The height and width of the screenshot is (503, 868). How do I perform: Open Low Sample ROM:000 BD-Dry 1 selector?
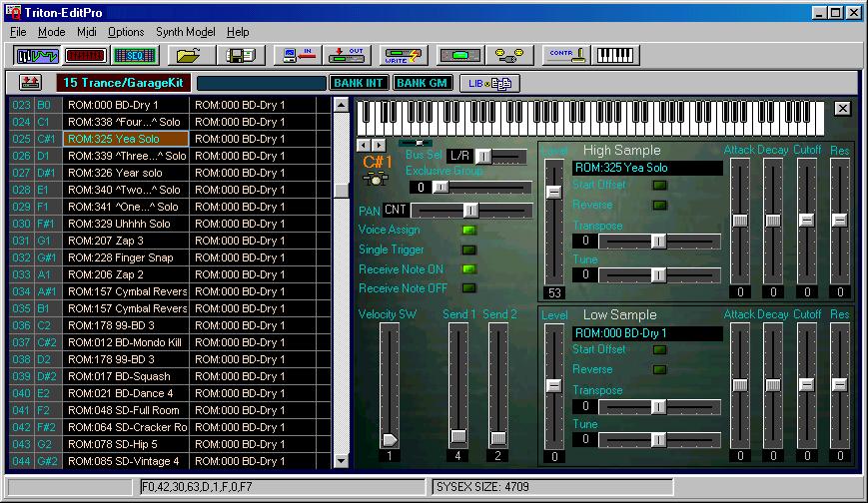(x=646, y=333)
